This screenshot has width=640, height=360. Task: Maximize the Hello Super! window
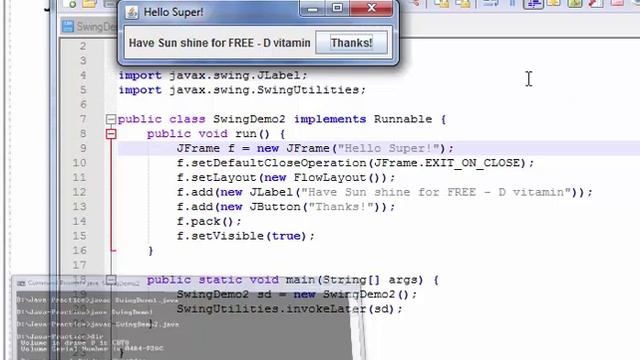pos(337,8)
